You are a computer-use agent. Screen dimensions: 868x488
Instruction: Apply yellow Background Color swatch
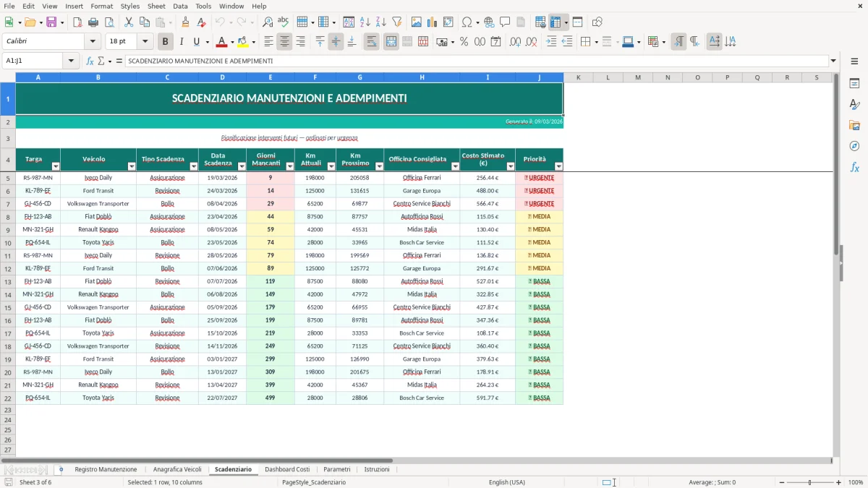(243, 42)
